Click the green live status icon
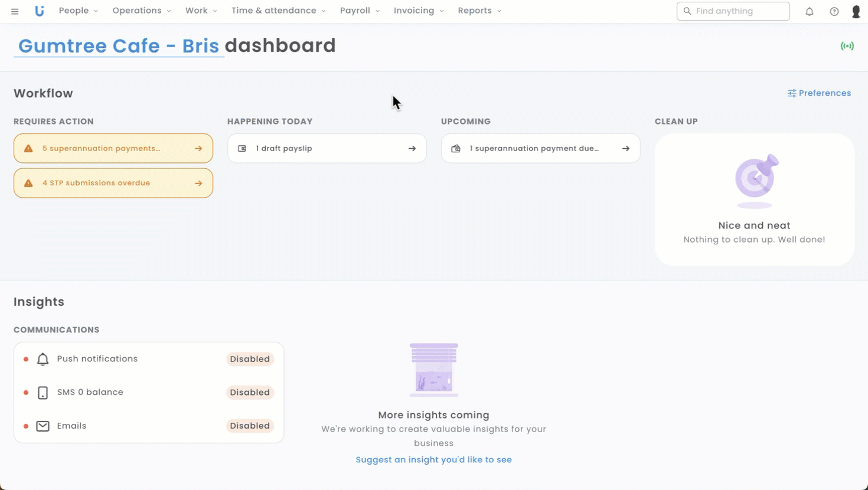 point(847,46)
